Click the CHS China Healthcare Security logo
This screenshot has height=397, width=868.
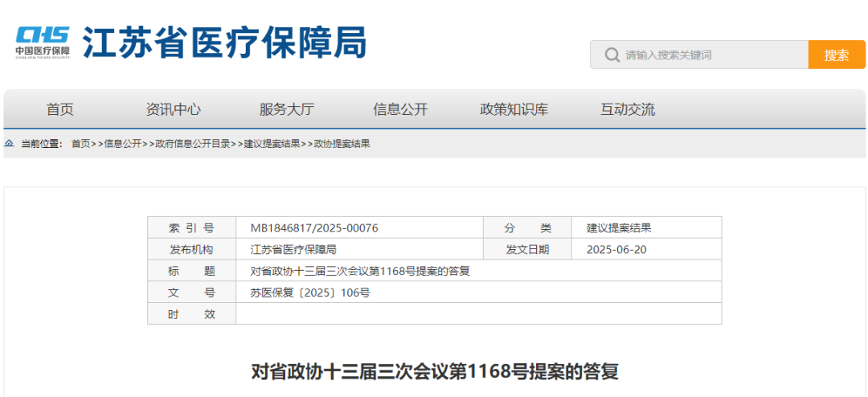click(43, 41)
